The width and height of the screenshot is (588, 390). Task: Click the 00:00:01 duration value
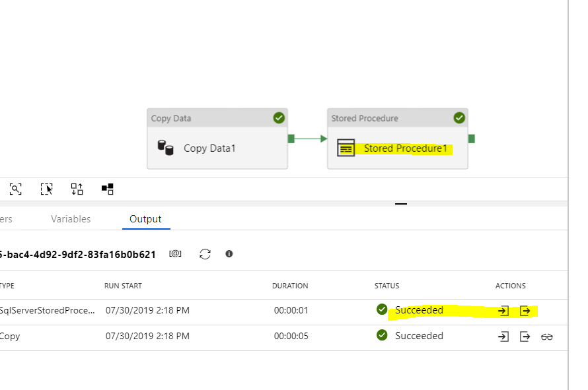tap(291, 311)
